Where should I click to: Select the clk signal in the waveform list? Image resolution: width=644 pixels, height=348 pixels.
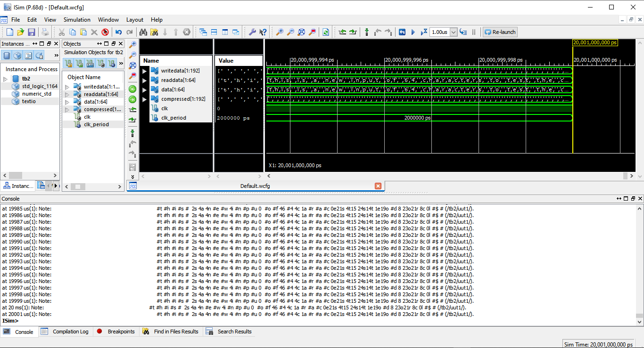click(x=165, y=108)
